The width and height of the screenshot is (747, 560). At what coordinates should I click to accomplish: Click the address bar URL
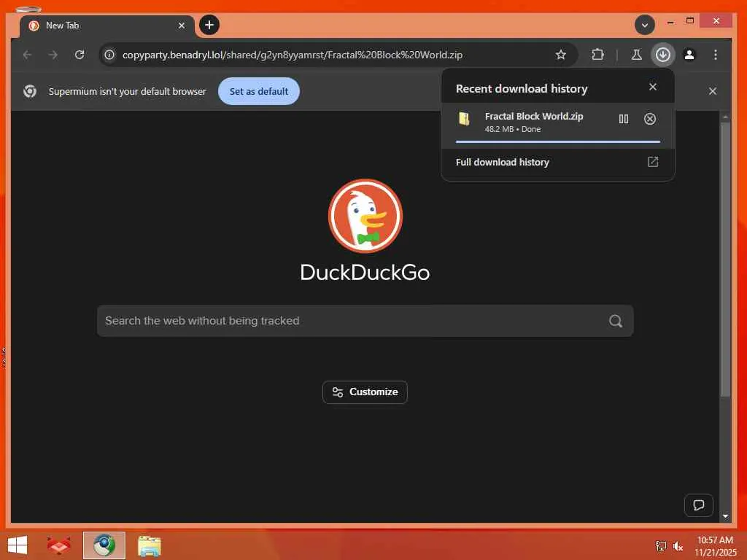pos(292,55)
